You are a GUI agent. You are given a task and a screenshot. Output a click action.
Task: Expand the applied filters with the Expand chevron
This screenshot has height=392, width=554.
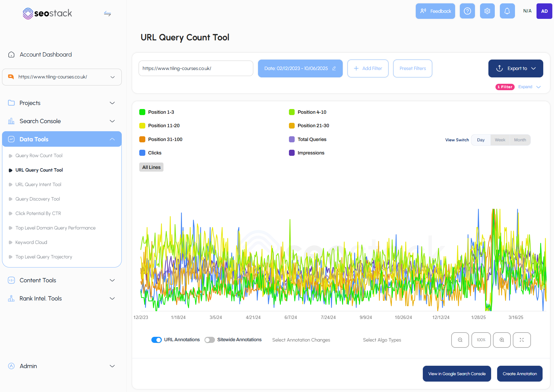point(529,87)
